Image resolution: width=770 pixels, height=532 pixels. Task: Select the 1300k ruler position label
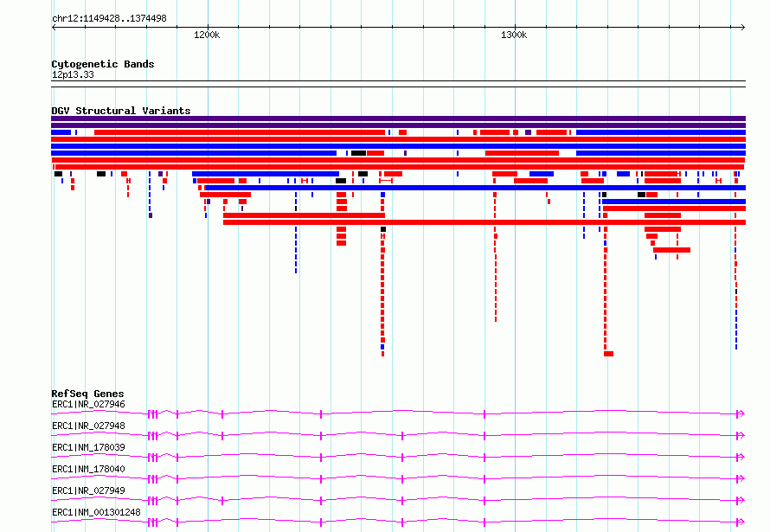tap(514, 35)
